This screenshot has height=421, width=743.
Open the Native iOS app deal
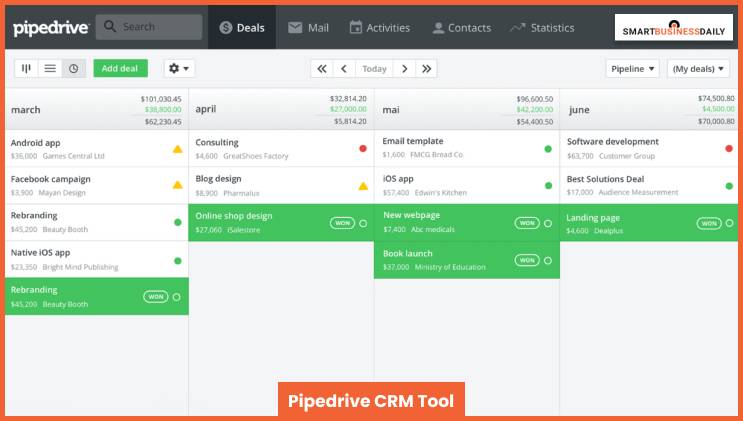(97, 259)
